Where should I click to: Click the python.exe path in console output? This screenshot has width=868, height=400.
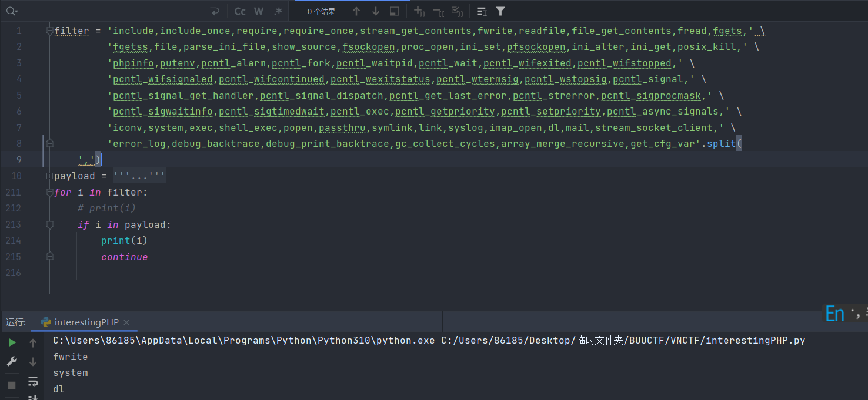[x=244, y=341]
